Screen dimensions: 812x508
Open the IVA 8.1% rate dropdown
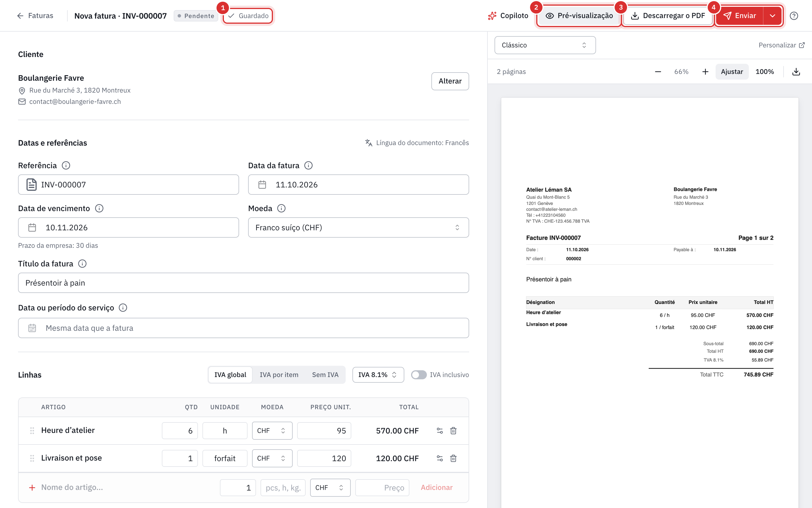click(x=378, y=375)
